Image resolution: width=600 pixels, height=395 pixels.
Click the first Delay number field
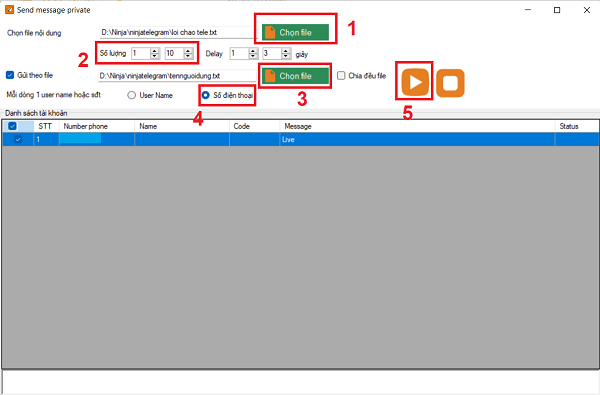coord(239,54)
